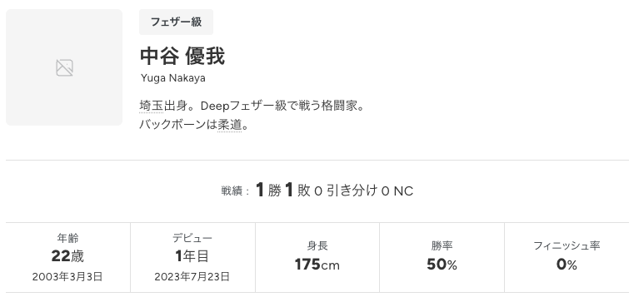Select the 勝率 50% stat cell
This screenshot has height=302, width=644.
click(442, 258)
